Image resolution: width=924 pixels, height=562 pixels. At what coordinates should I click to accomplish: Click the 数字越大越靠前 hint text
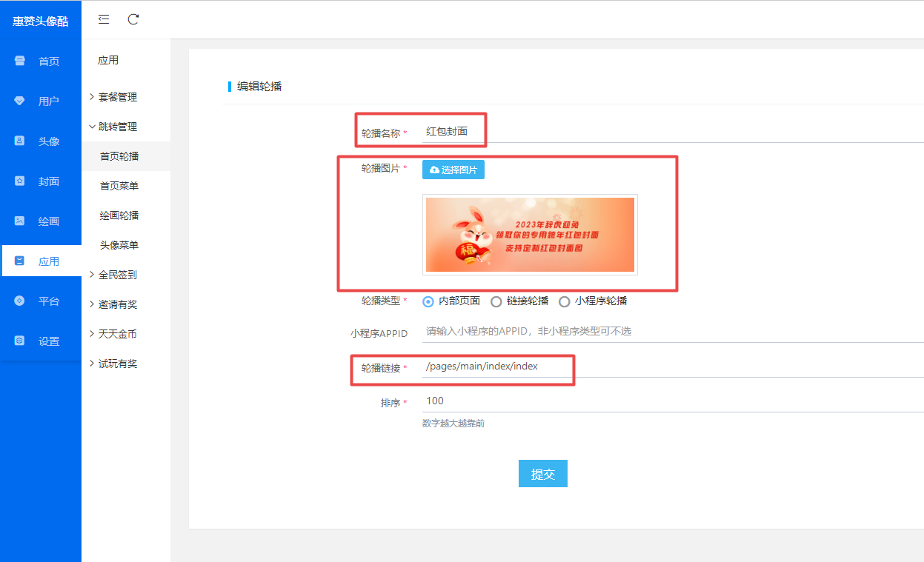click(x=453, y=424)
